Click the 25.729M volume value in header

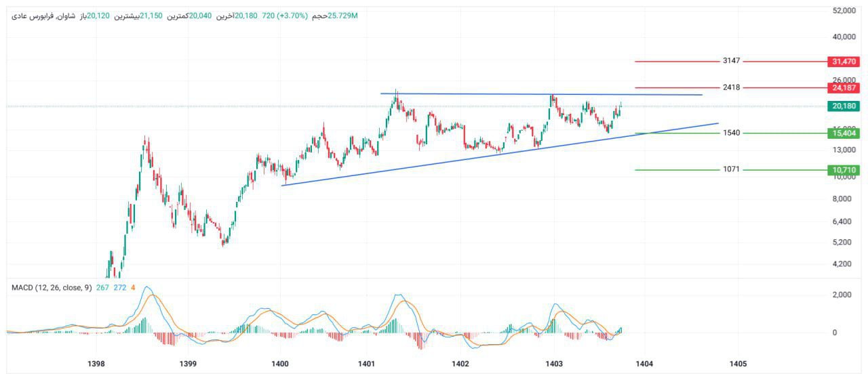342,16
